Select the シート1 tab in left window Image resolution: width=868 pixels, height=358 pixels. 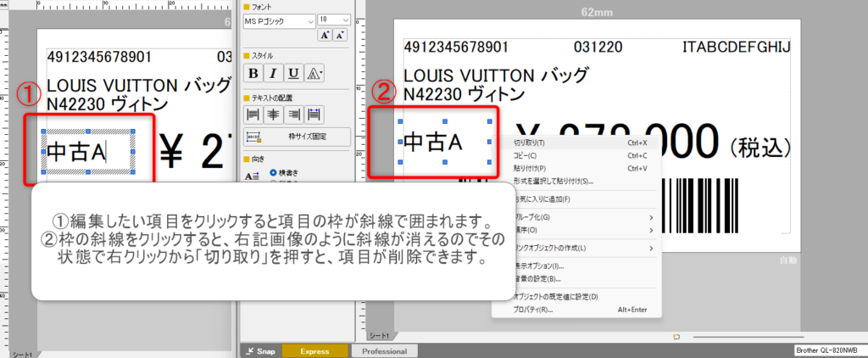pos(21,354)
